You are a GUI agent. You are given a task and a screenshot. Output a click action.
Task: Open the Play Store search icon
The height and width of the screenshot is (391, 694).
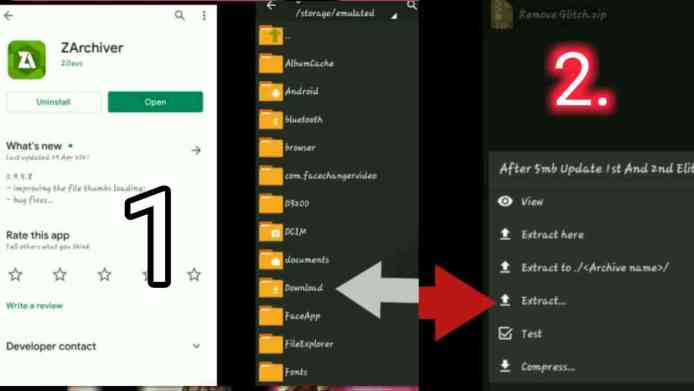tap(179, 16)
